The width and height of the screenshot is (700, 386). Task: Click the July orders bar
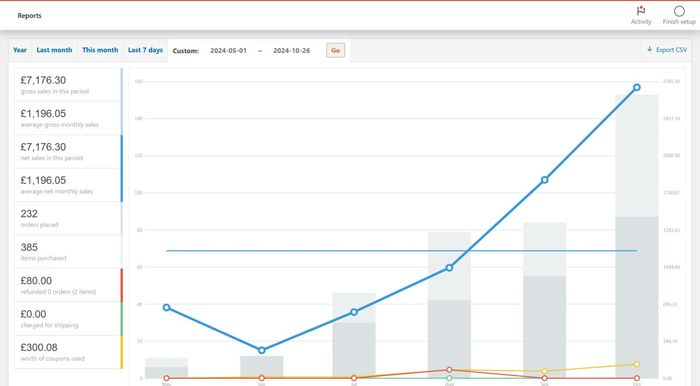354,350
